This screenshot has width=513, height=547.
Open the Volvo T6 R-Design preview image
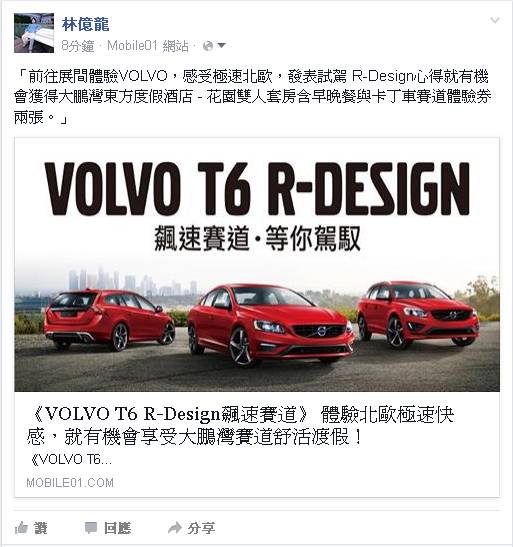click(x=257, y=264)
